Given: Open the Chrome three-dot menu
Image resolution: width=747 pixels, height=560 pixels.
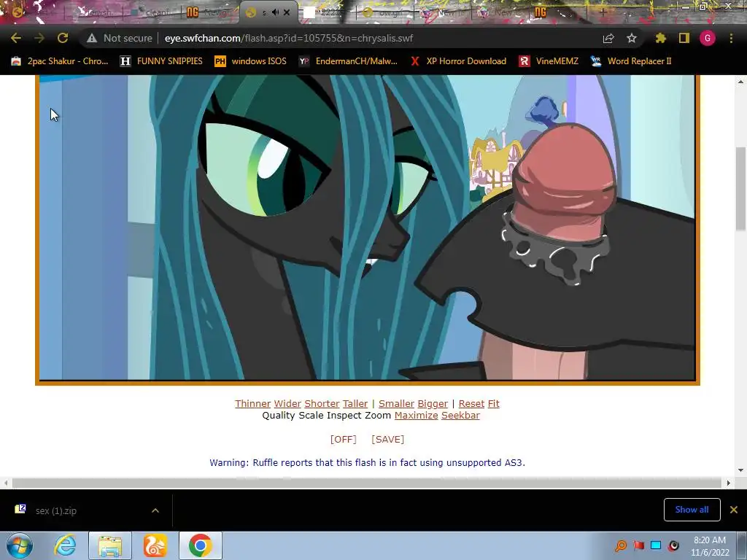Looking at the screenshot, I should tap(731, 38).
